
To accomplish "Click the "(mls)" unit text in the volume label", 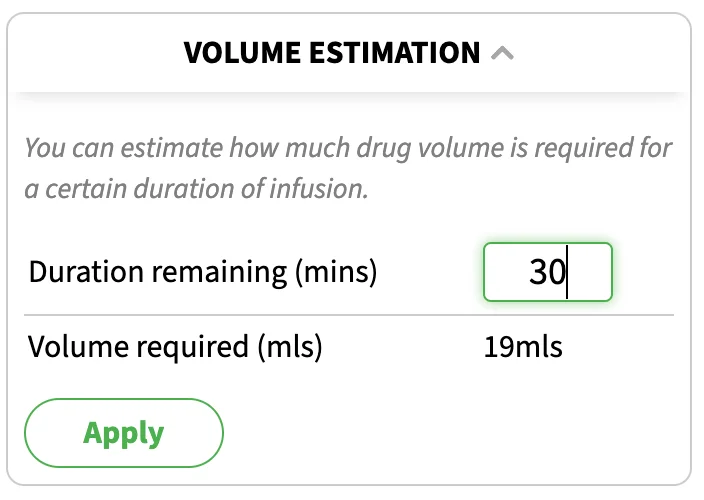I will click(290, 347).
